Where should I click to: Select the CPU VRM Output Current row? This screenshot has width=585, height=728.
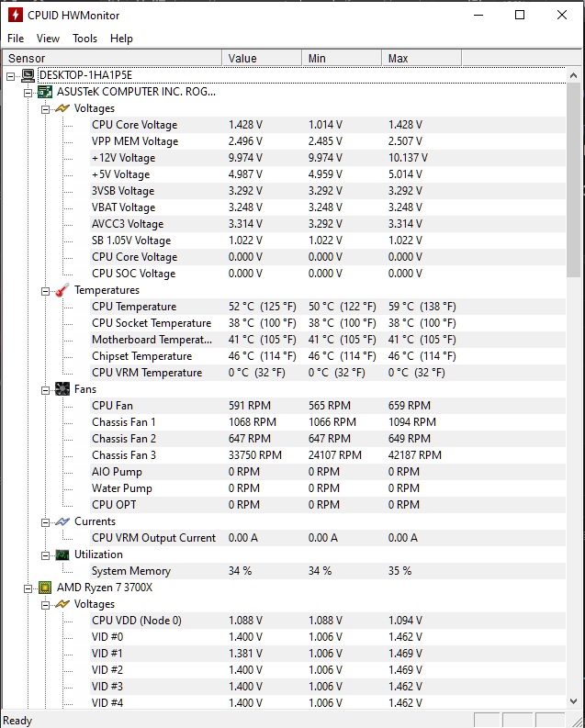point(327,538)
